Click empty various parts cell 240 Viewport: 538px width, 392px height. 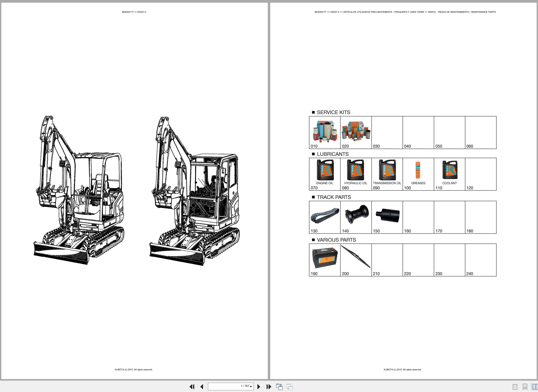(x=481, y=260)
